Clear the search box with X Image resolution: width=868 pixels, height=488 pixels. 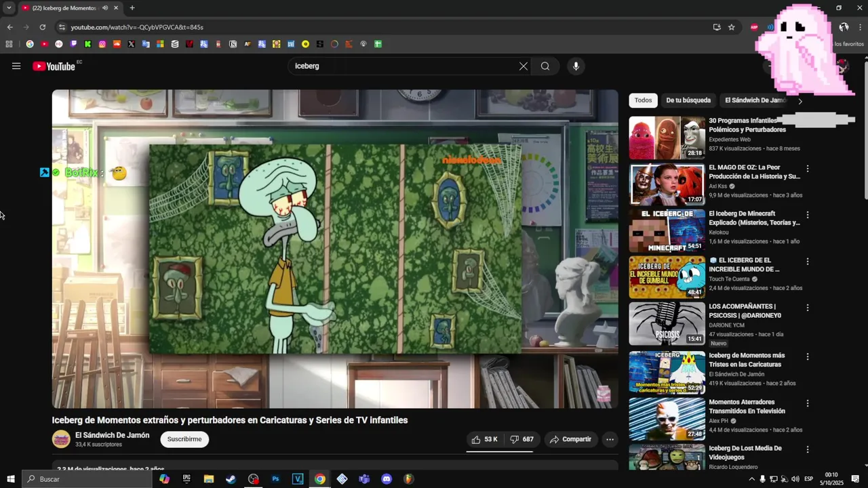pyautogui.click(x=524, y=66)
